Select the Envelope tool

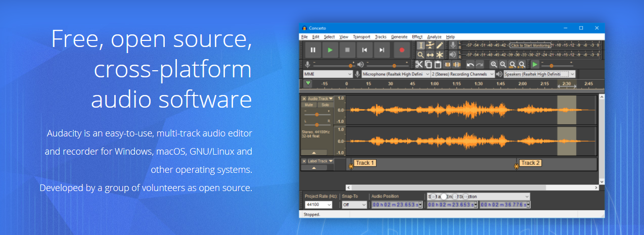point(430,45)
